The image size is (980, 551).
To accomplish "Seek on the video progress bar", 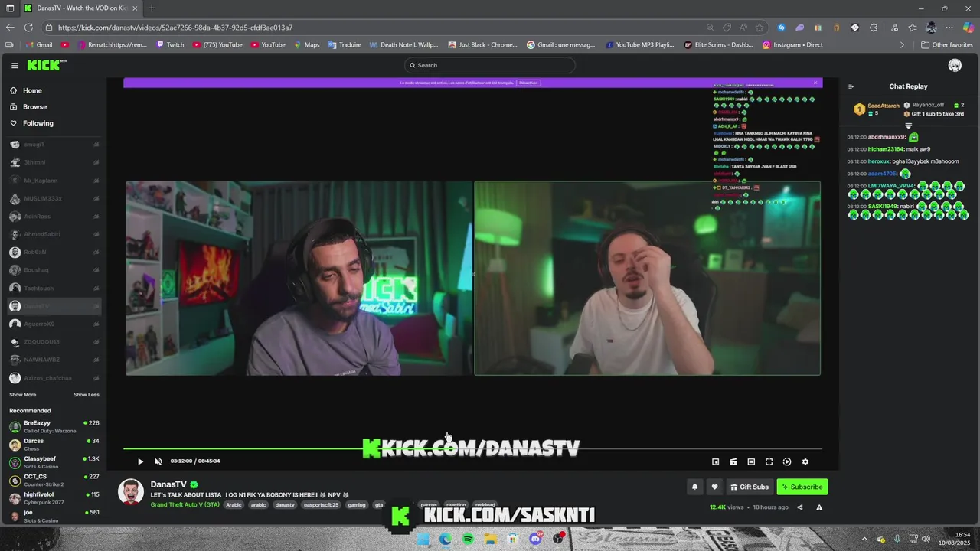I will point(472,448).
